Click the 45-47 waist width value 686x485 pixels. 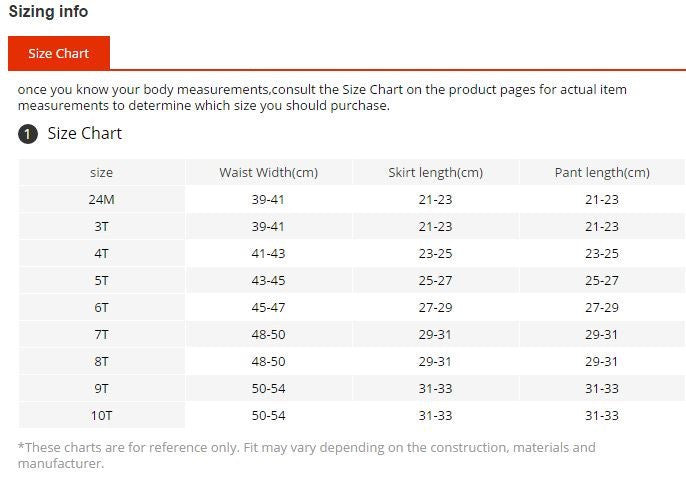pos(268,307)
